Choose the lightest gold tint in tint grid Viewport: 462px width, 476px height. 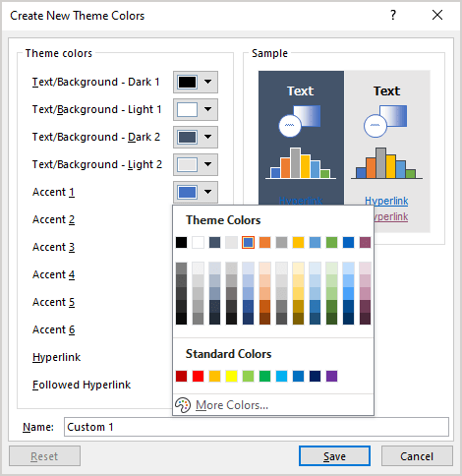pyautogui.click(x=298, y=268)
